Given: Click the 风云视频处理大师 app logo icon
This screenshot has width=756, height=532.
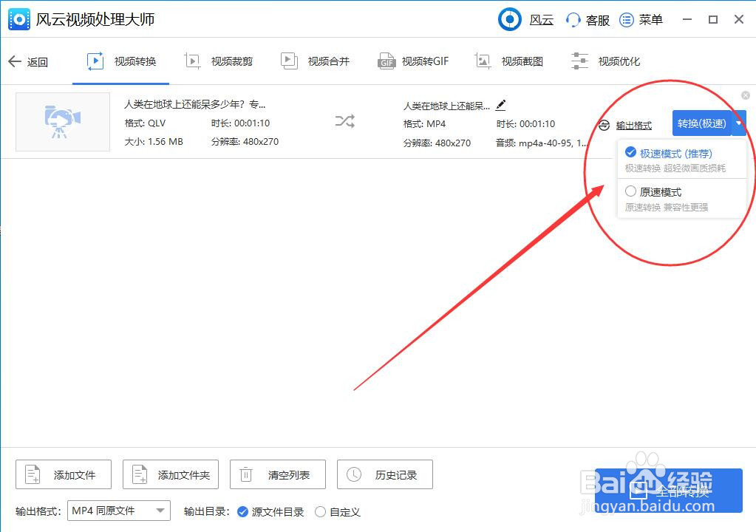Looking at the screenshot, I should (x=18, y=19).
